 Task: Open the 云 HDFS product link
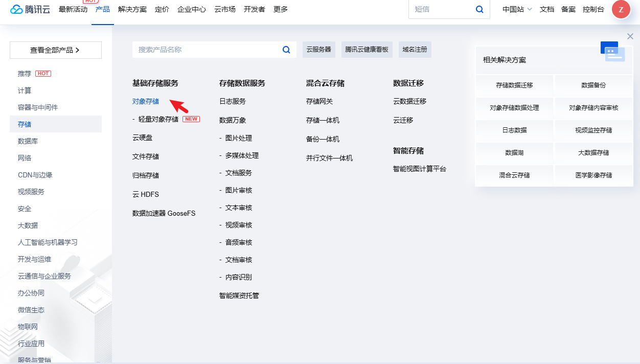pos(146,194)
